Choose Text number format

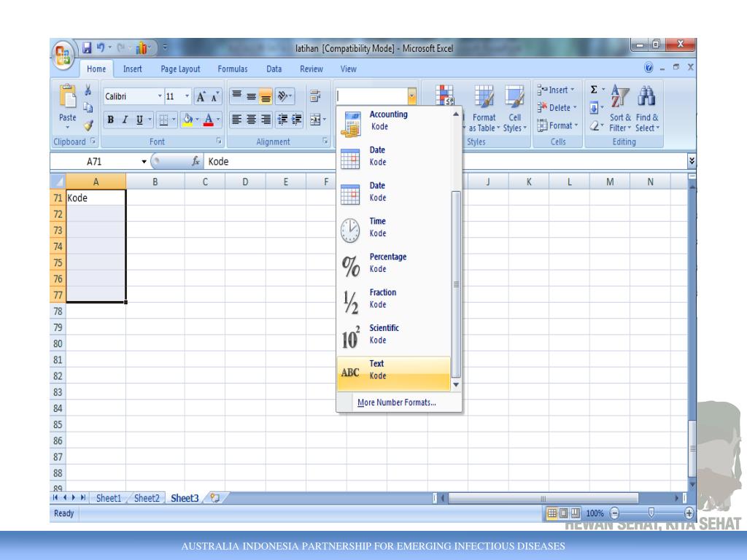(x=393, y=373)
